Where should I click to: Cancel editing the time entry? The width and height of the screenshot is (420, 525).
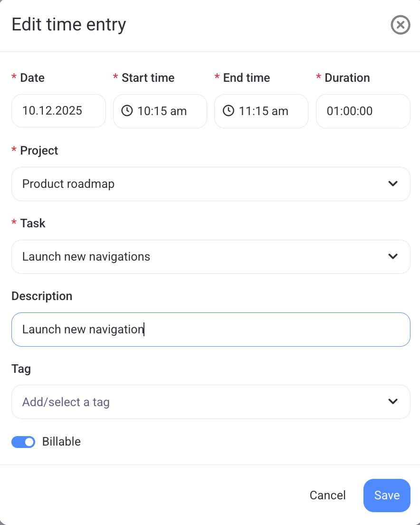327,495
